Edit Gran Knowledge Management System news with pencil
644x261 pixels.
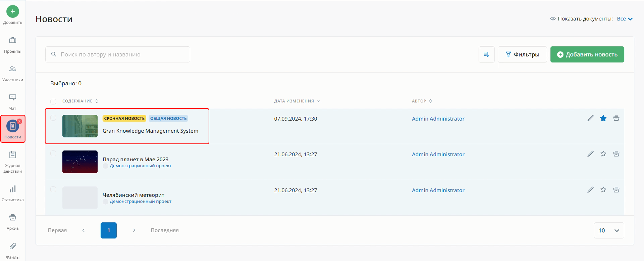click(x=591, y=118)
